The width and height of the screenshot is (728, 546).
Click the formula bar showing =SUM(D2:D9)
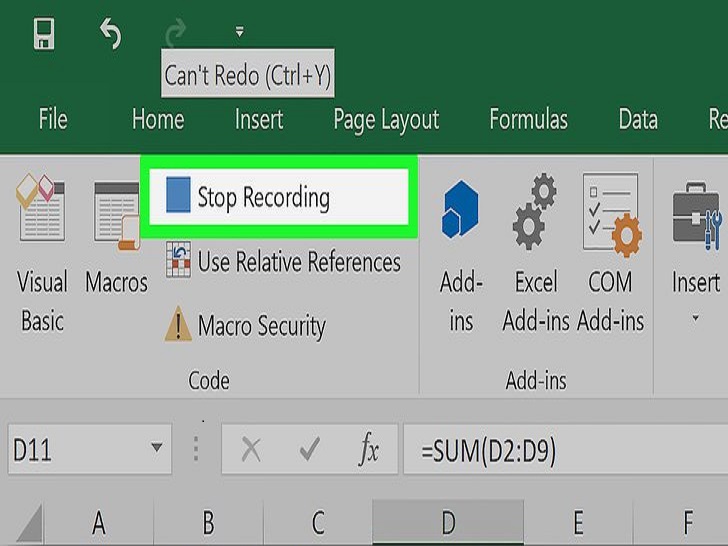(560, 451)
